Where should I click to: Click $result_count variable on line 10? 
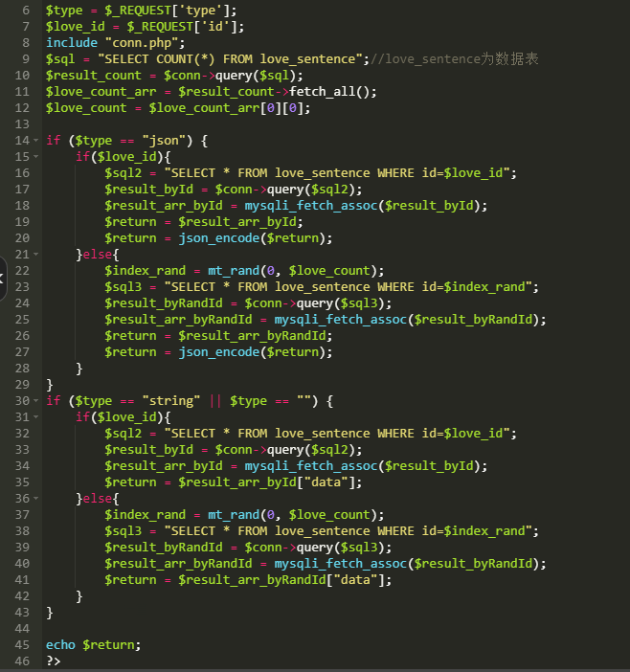pyautogui.click(x=94, y=76)
